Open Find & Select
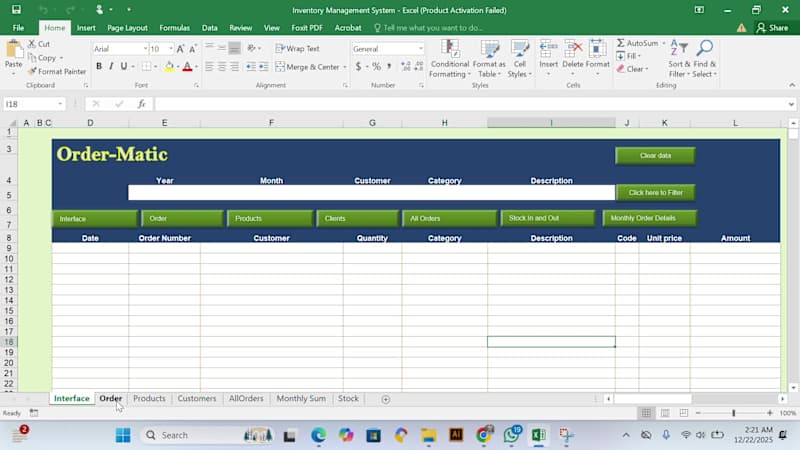This screenshot has height=450, width=800. pyautogui.click(x=705, y=59)
